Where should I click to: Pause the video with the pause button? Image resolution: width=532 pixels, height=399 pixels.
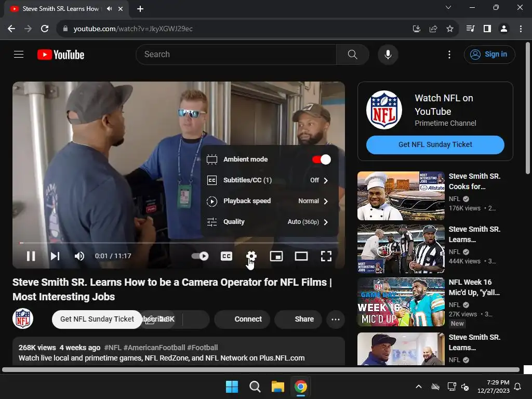pyautogui.click(x=31, y=256)
